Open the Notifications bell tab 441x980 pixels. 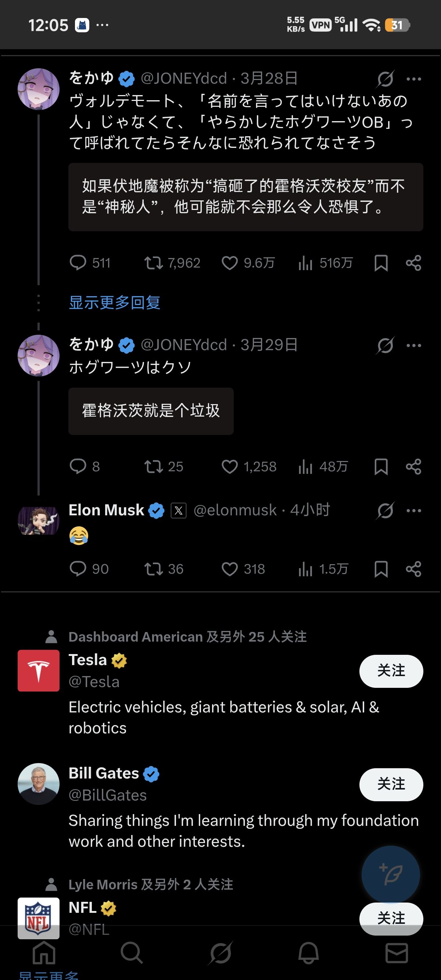tap(308, 953)
